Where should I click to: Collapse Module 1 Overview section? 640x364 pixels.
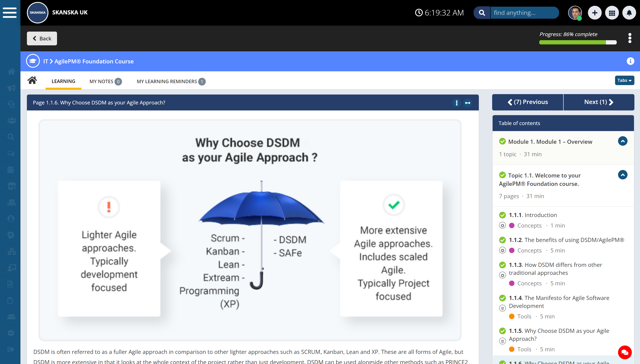[x=623, y=141]
